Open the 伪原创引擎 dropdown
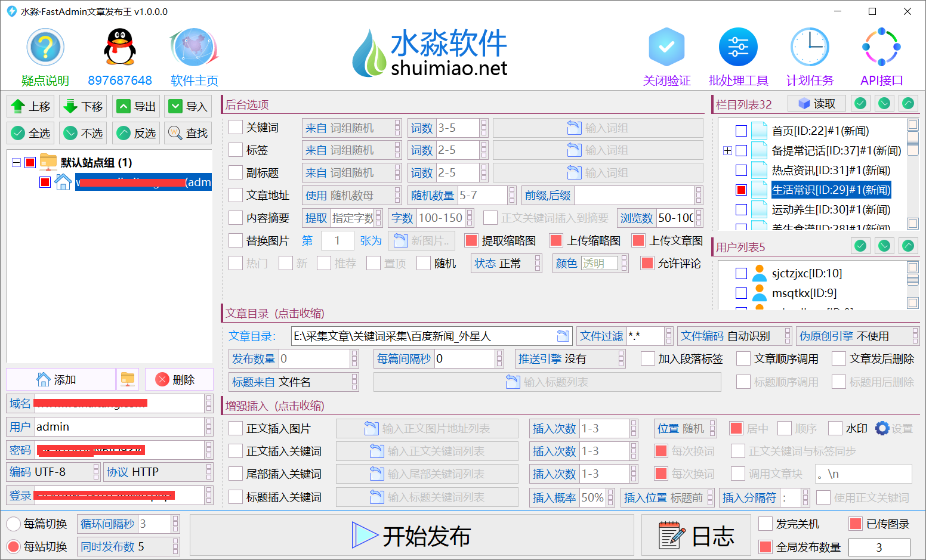This screenshot has width=926, height=560. pos(857,336)
